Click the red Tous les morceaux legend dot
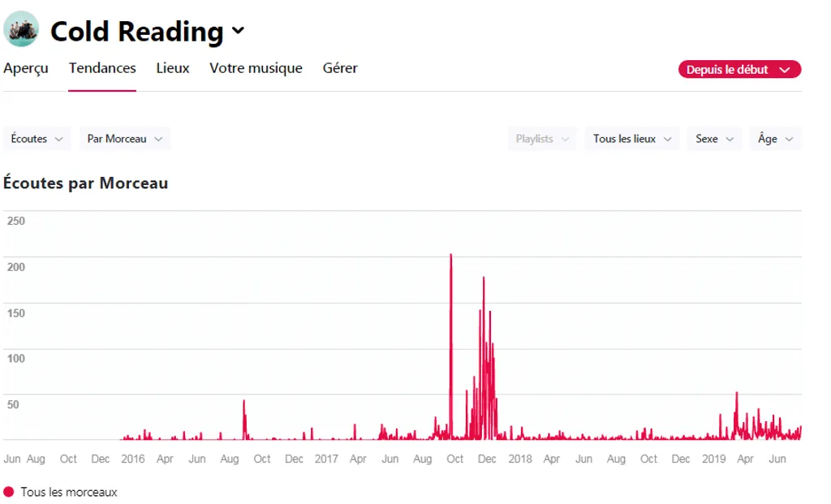 (9, 492)
